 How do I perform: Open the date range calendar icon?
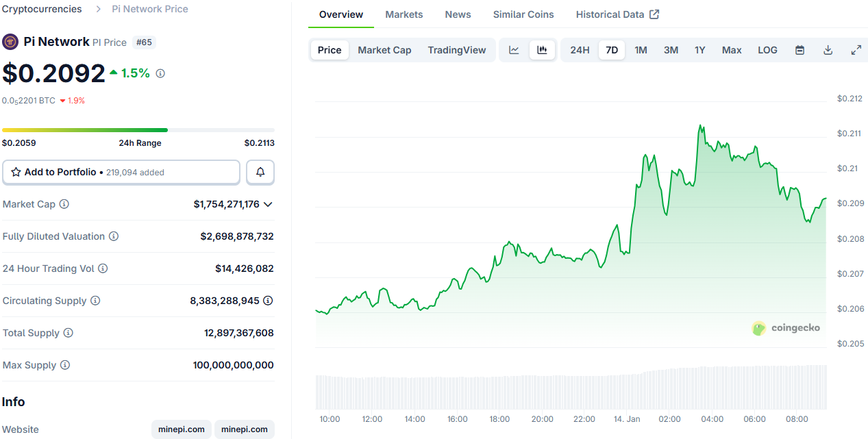click(x=799, y=49)
